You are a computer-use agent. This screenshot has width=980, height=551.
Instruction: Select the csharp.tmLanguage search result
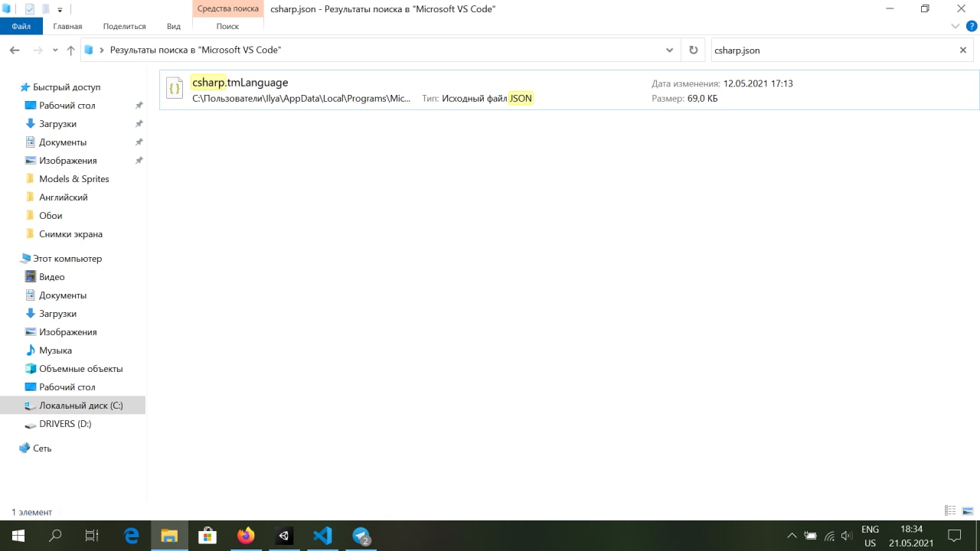click(569, 90)
